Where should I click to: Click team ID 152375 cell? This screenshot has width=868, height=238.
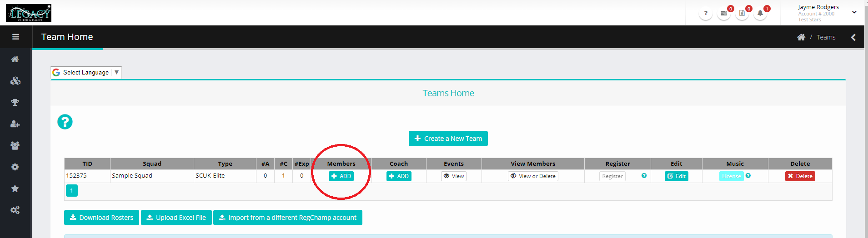(87, 176)
